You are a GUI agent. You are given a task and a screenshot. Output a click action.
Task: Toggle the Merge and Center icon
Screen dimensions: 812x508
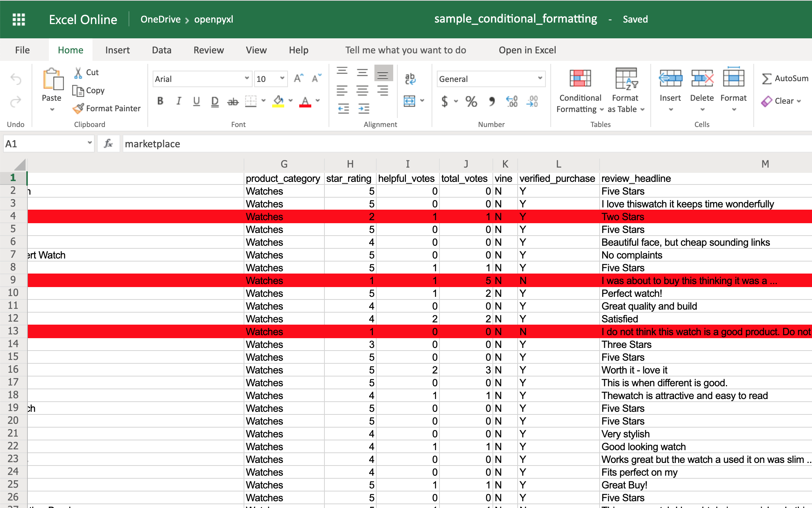pyautogui.click(x=410, y=101)
